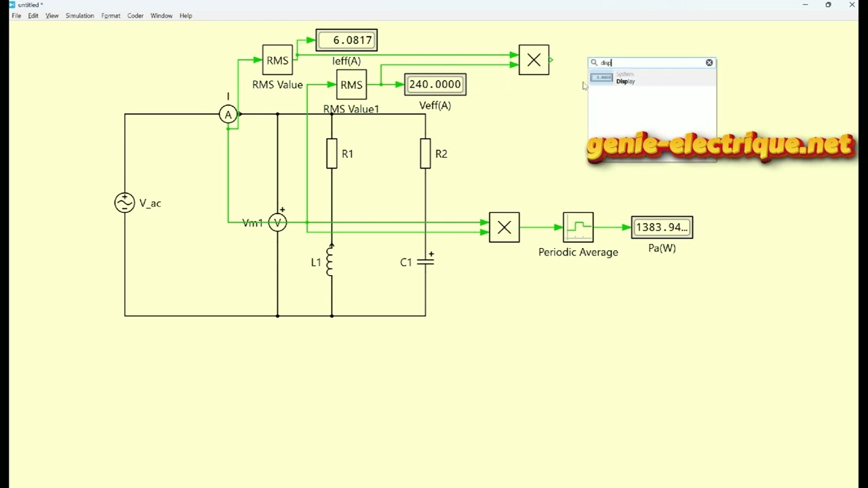Click the application icon in the title bar

[x=12, y=5]
